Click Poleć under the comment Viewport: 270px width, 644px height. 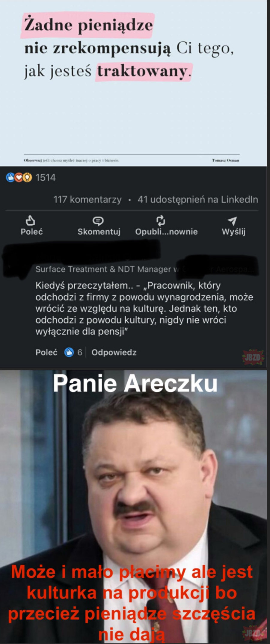pyautogui.click(x=46, y=352)
